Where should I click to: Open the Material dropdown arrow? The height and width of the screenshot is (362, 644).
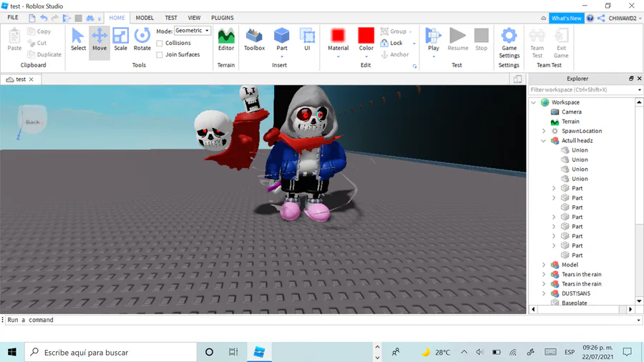click(x=338, y=57)
